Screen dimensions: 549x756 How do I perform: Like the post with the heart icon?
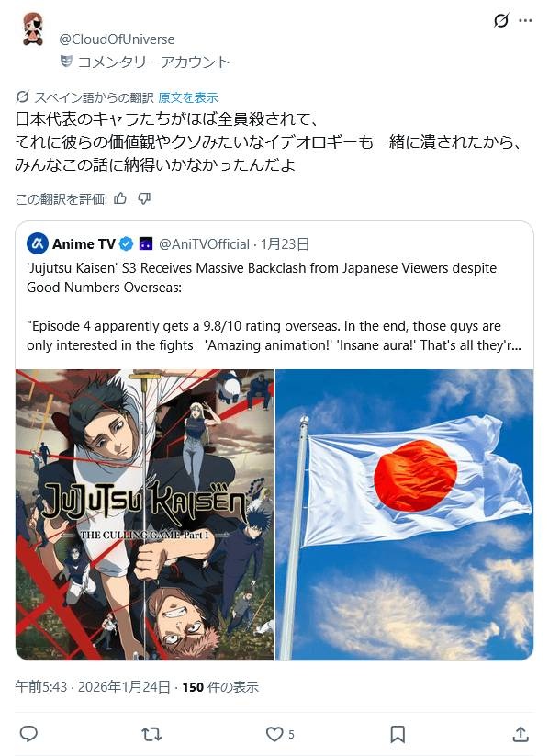click(274, 734)
